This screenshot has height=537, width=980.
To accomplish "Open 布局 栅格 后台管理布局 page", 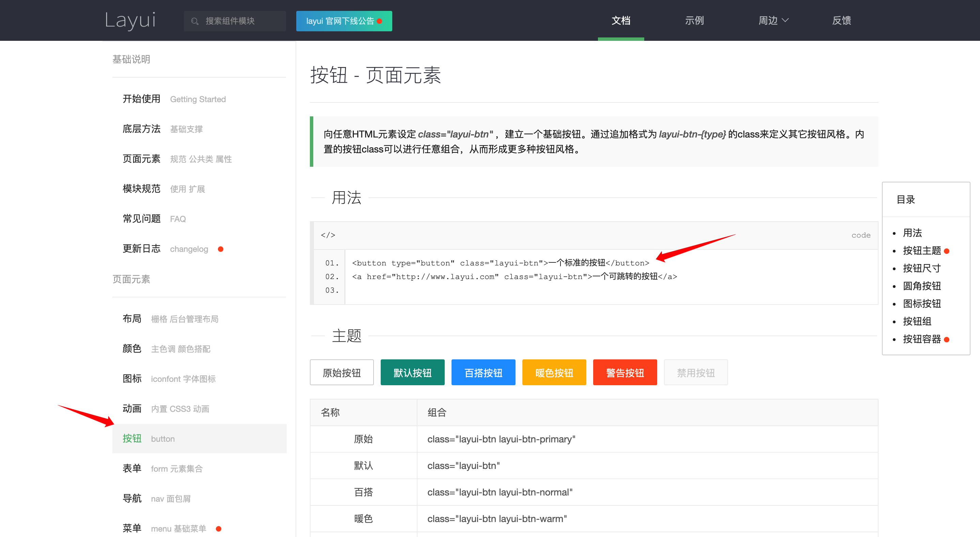I will pos(199,319).
